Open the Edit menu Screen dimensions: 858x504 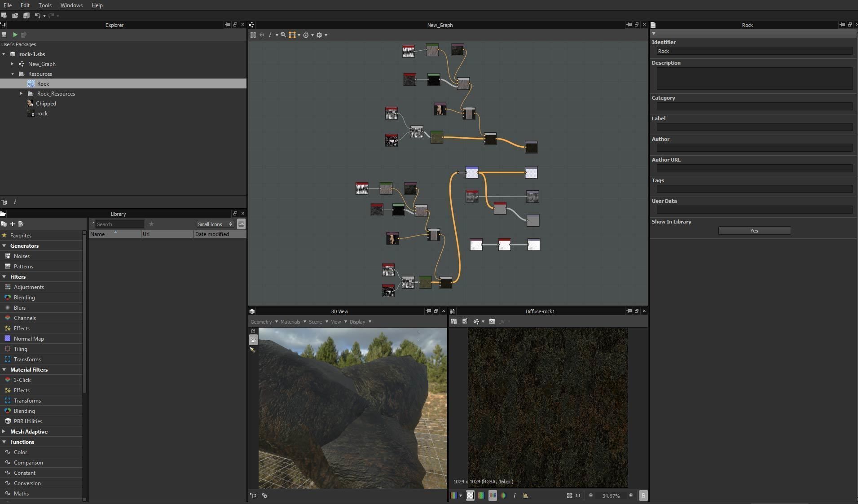click(25, 5)
